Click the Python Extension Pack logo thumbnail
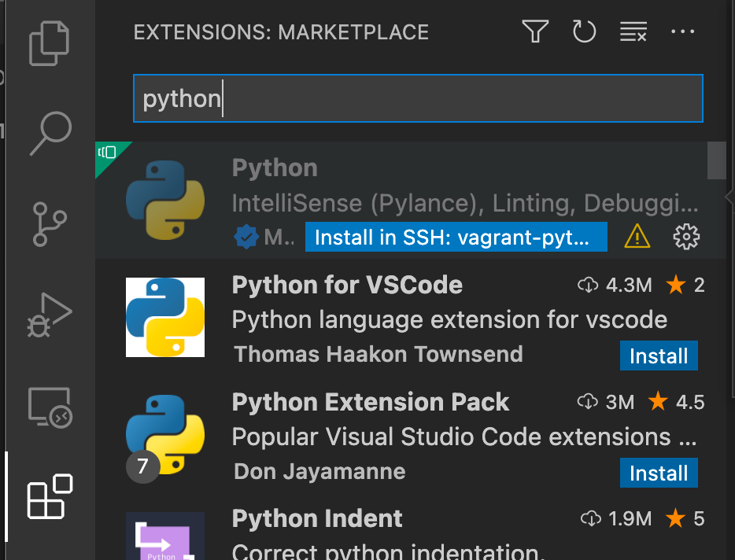735x560 pixels. click(x=165, y=435)
